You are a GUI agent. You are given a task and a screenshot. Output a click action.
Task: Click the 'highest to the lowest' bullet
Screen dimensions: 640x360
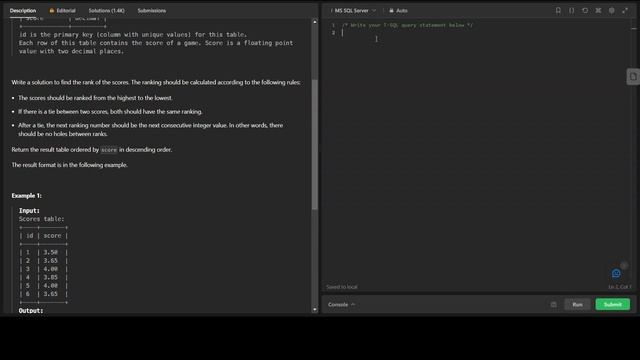tap(95, 98)
